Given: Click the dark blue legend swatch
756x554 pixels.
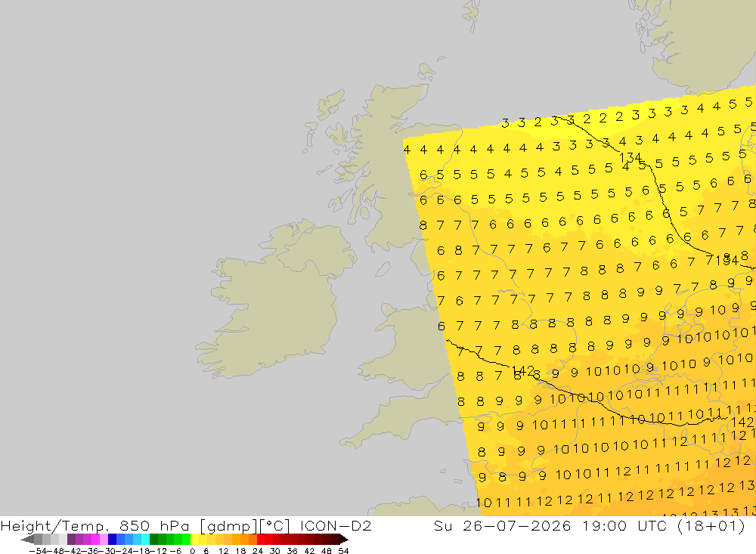Looking at the screenshot, I should click(112, 539).
